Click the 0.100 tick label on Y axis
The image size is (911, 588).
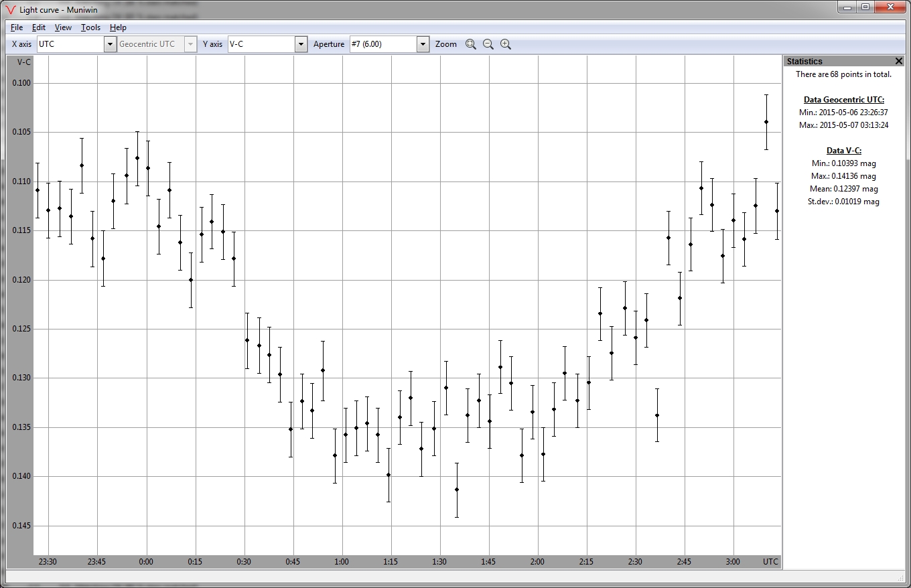[x=20, y=83]
